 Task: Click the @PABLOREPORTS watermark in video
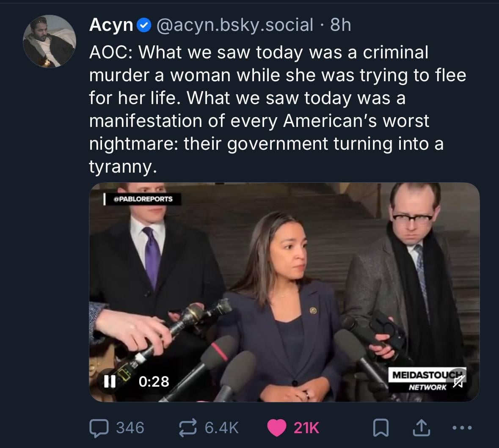tap(143, 199)
